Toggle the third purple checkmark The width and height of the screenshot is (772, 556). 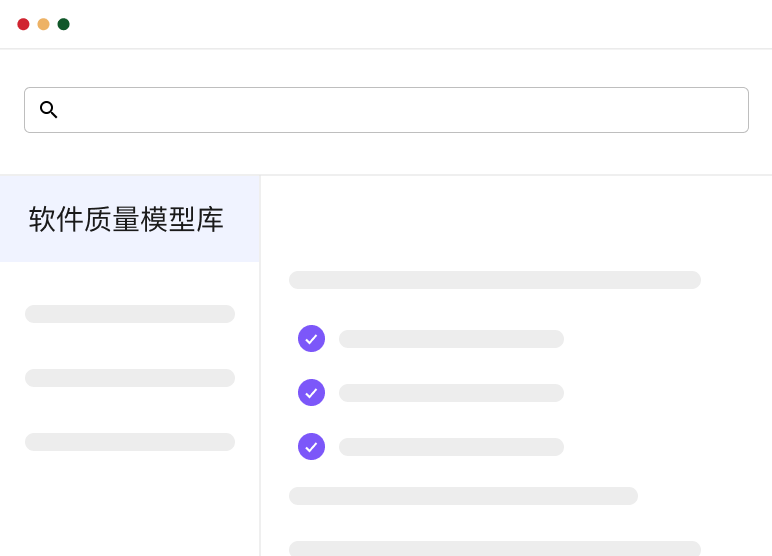point(311,447)
